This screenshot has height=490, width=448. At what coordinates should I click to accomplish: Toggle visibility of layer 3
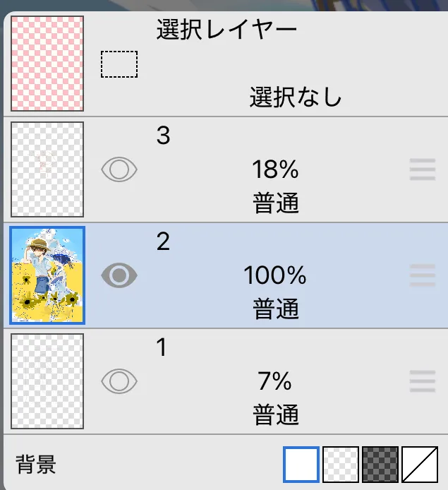pyautogui.click(x=119, y=169)
